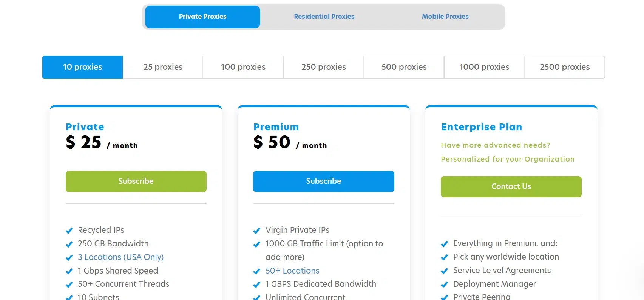Subscribe to the Premium plan
Viewport: 644px width, 300px height.
[x=323, y=182]
